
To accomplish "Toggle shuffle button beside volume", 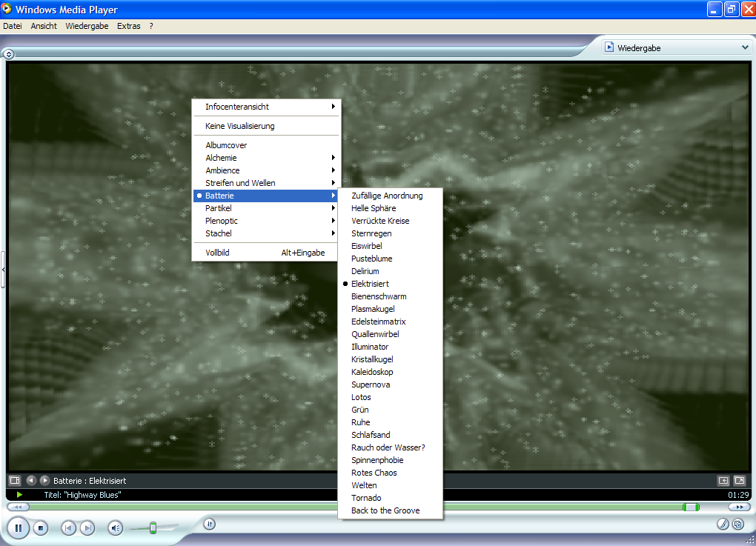I will pos(209,524).
